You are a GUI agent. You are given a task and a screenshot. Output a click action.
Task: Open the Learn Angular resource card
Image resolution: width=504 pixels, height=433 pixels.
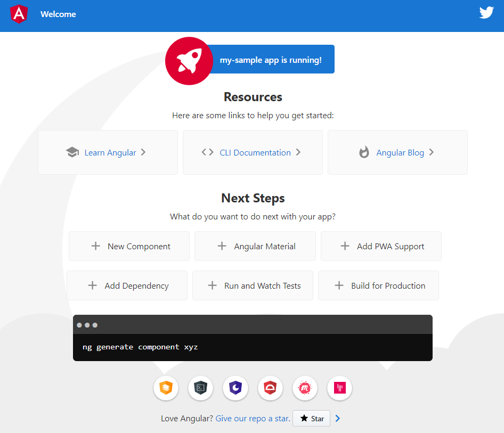(108, 152)
